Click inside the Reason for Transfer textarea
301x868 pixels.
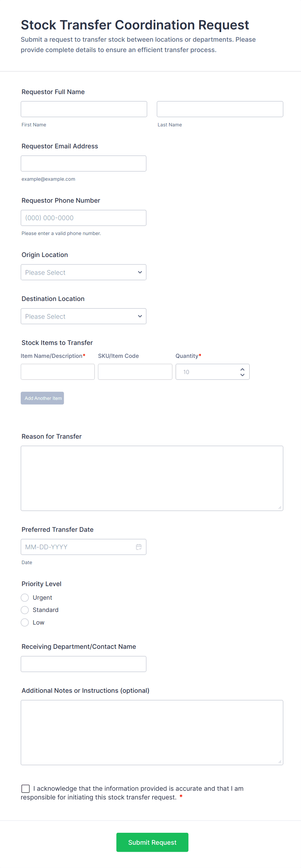152,478
